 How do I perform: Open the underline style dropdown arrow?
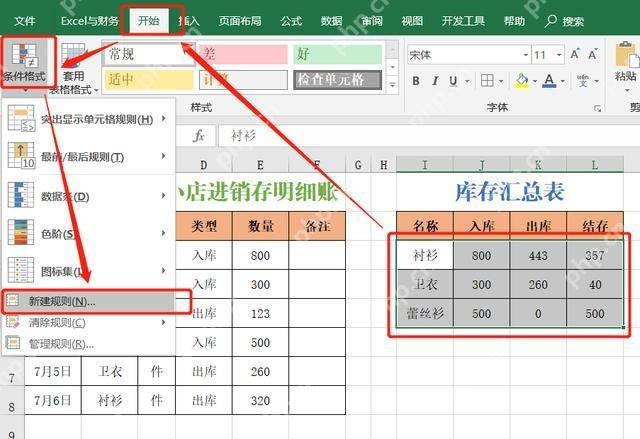click(467, 81)
